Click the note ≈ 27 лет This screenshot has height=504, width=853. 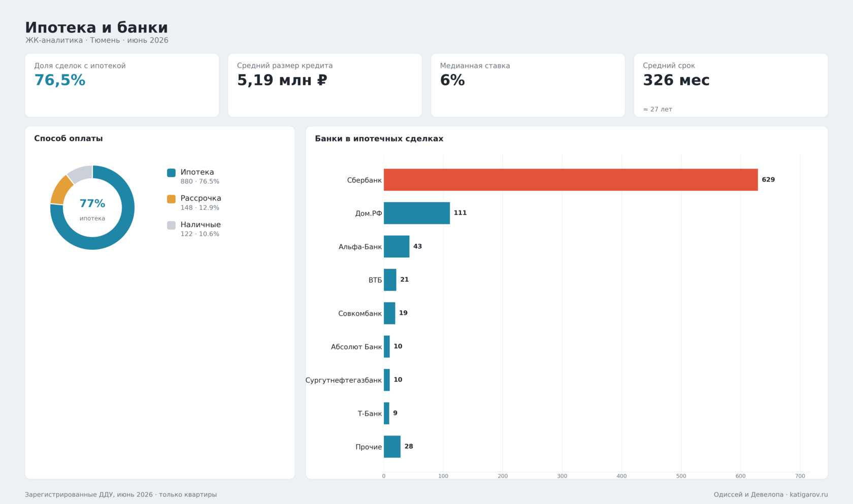tap(658, 110)
